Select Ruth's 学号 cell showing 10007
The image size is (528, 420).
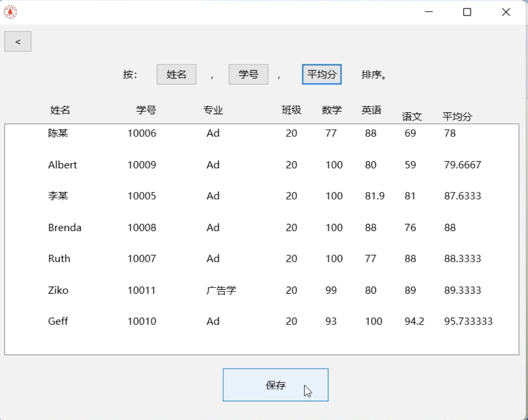point(142,258)
